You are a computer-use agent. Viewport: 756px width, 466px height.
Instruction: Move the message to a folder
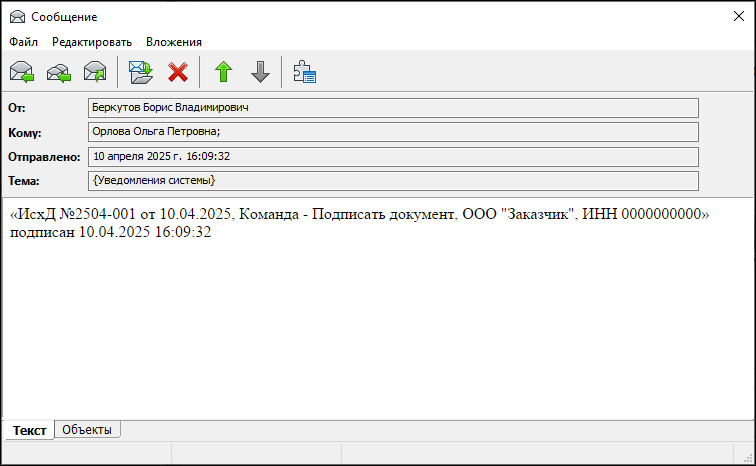point(140,72)
